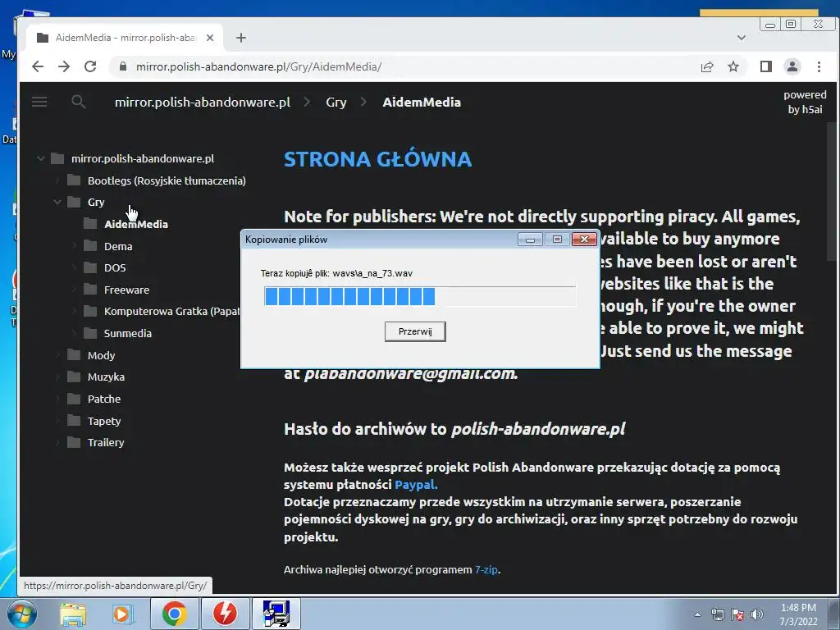Select AidemMedia folder in tree
The height and width of the screenshot is (630, 840).
pyautogui.click(x=136, y=224)
